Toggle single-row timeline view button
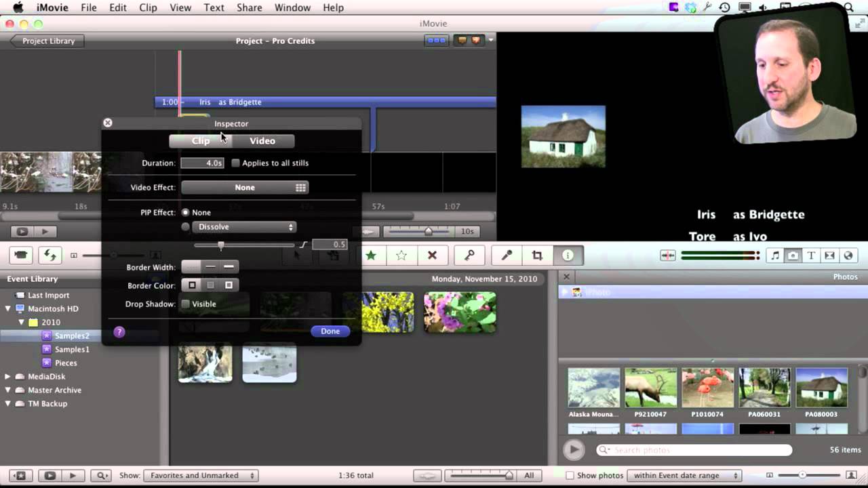Viewport: 868px width, 488px height. (436, 41)
